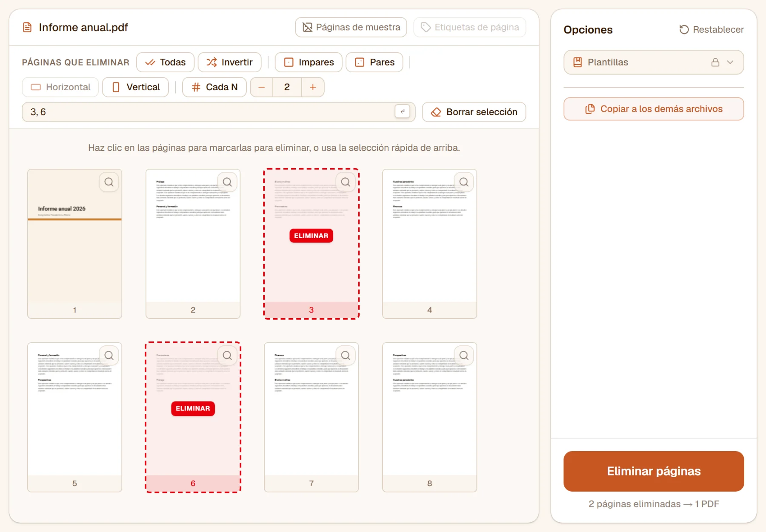
Task: Invert the selection with Invertir
Action: (230, 62)
